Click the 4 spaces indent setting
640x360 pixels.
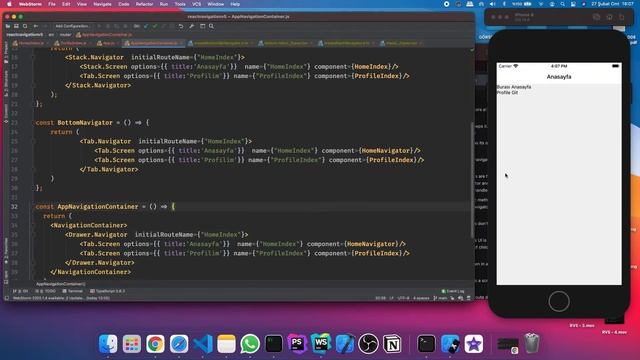[x=421, y=298]
